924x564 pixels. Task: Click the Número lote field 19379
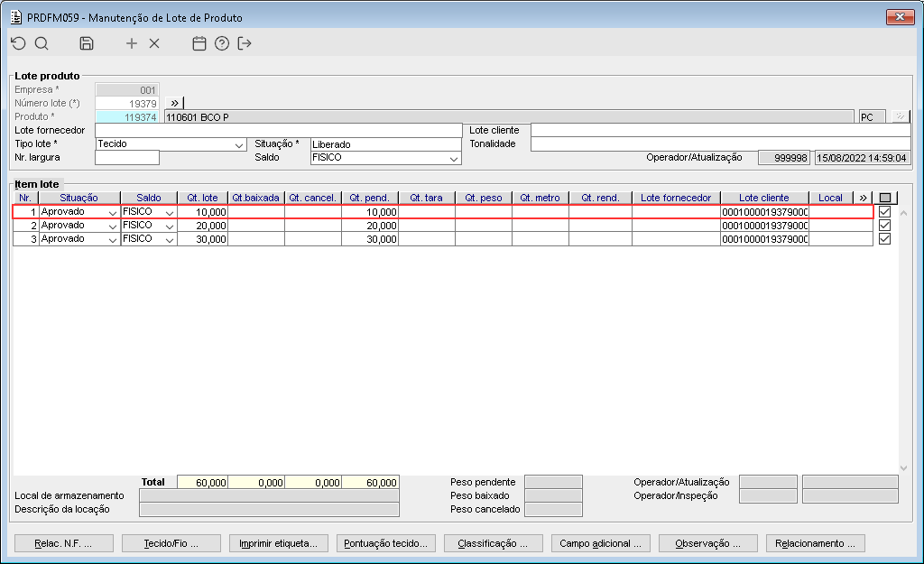coord(127,104)
